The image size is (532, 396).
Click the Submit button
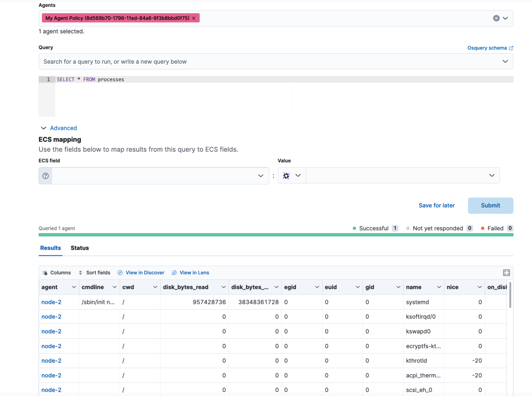pos(490,206)
